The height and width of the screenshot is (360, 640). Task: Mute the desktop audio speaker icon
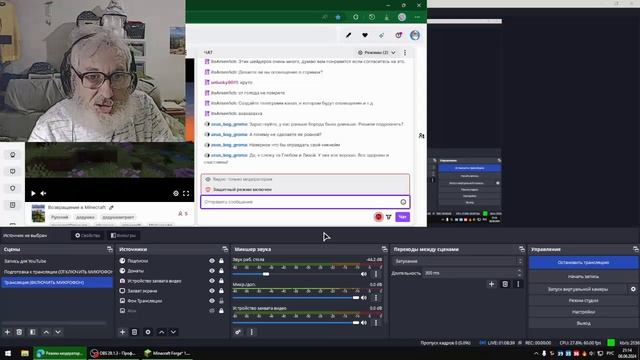click(364, 274)
